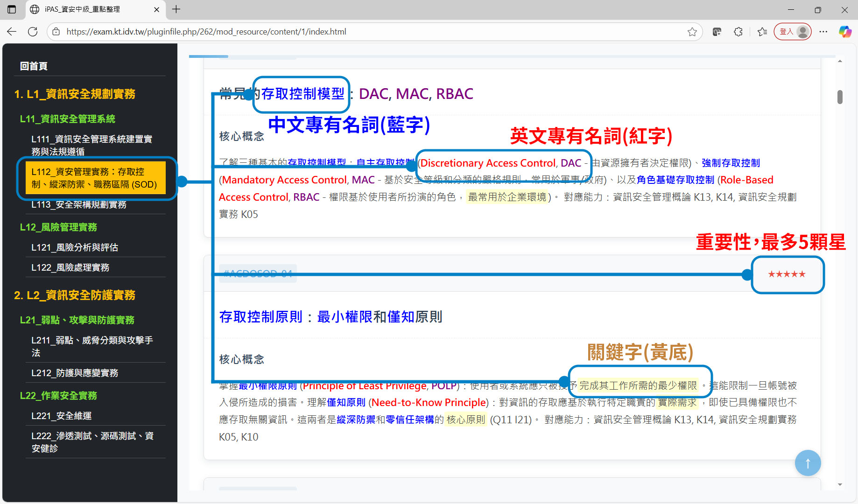Open a new tab with plus button
This screenshot has width=858, height=504.
pos(176,9)
